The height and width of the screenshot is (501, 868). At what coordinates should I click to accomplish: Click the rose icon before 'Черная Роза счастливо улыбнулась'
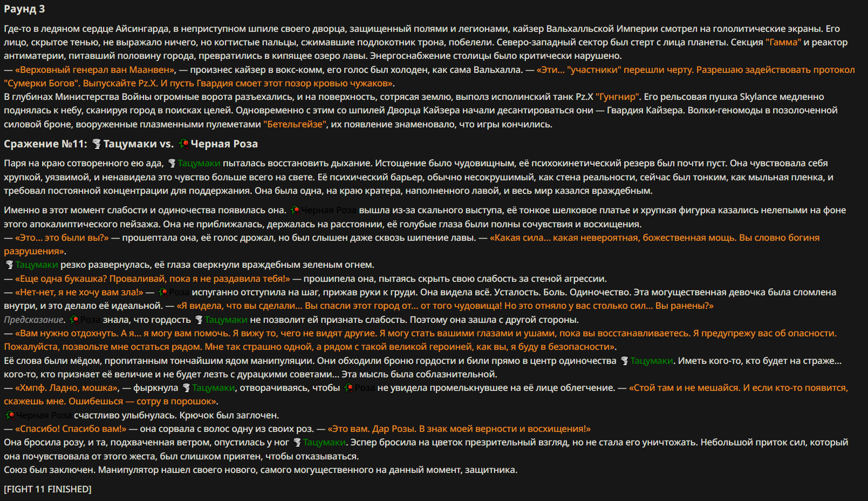pos(10,415)
